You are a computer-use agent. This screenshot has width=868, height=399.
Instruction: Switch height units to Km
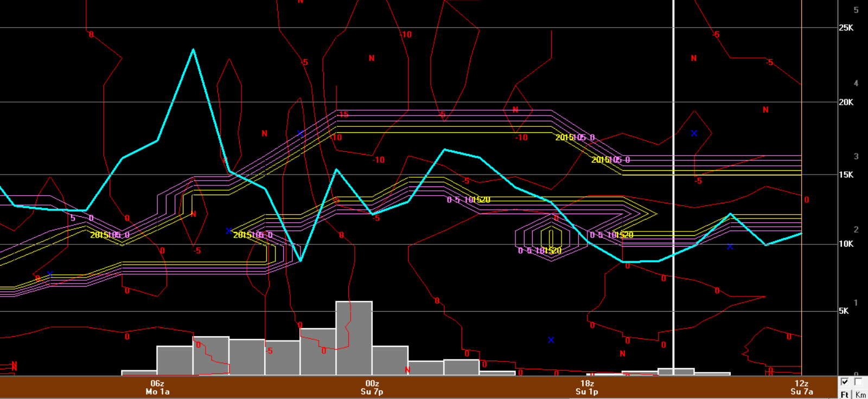[x=860, y=394]
